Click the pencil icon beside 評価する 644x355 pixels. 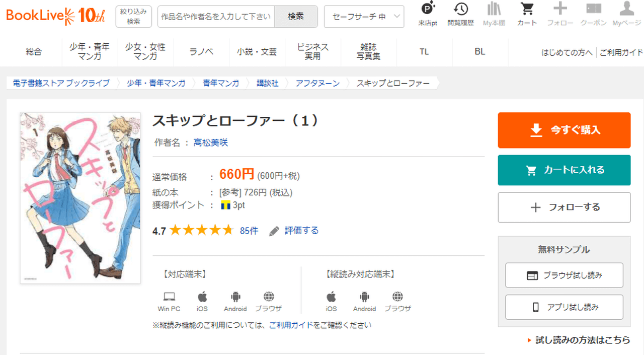[274, 231]
